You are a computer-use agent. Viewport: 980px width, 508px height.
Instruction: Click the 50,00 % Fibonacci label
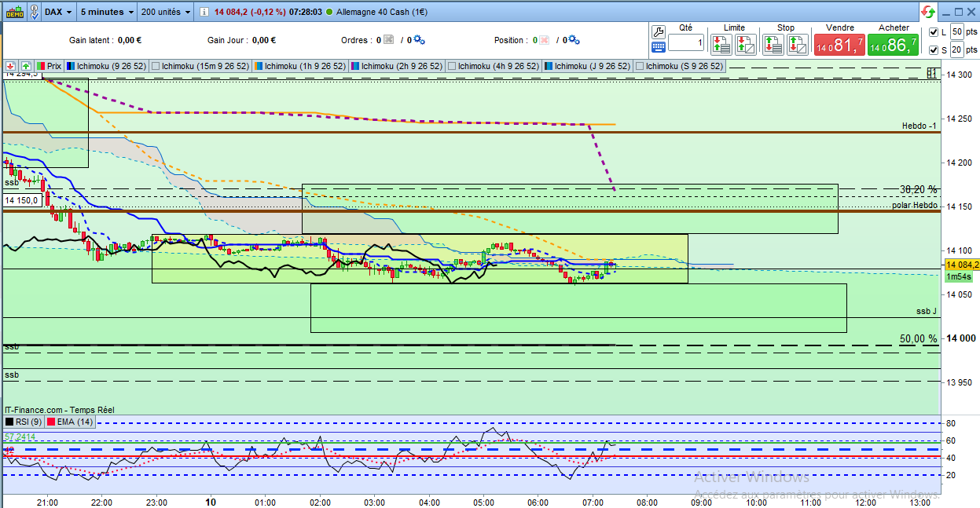tap(919, 338)
